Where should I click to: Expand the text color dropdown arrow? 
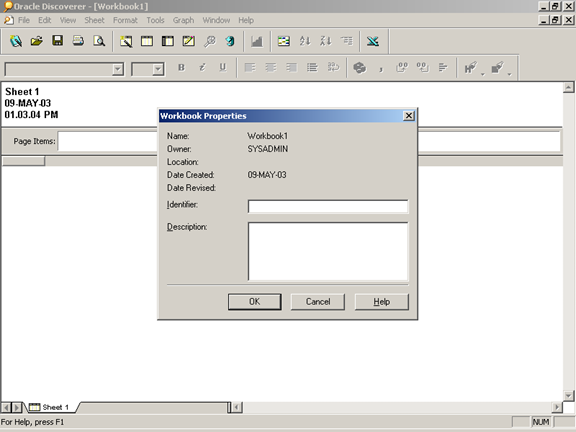coord(483,74)
